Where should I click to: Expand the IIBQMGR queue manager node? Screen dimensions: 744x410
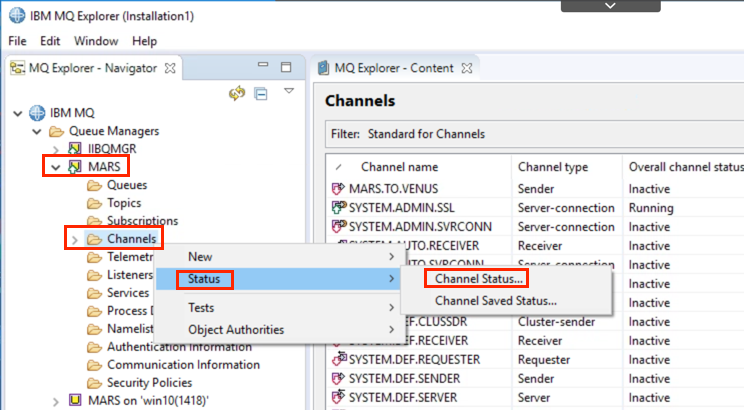point(56,149)
